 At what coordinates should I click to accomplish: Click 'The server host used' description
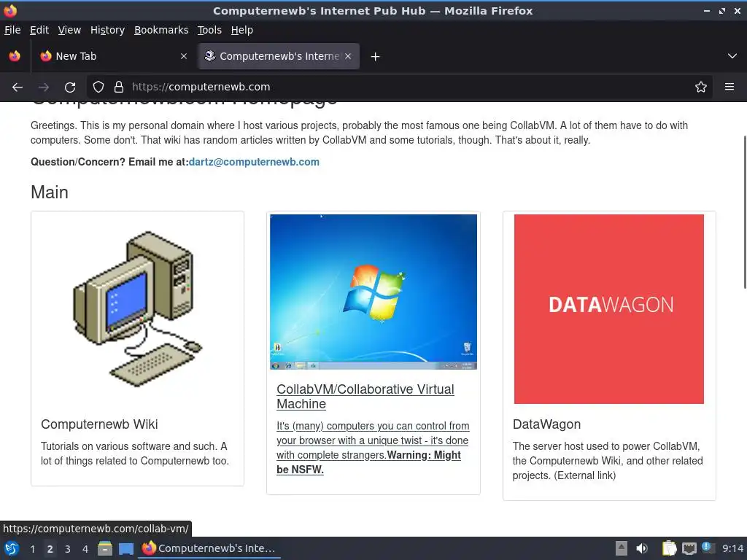click(608, 461)
